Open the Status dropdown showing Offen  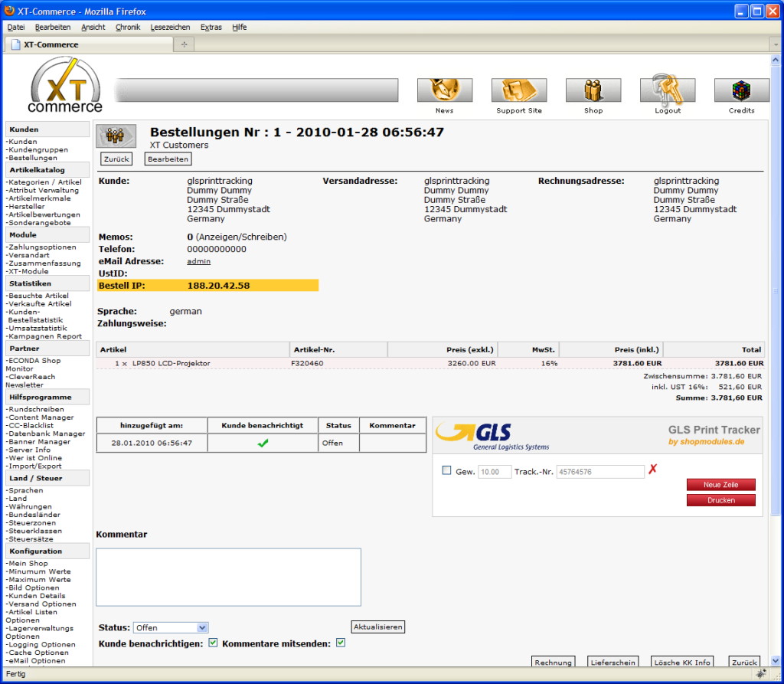[x=170, y=627]
